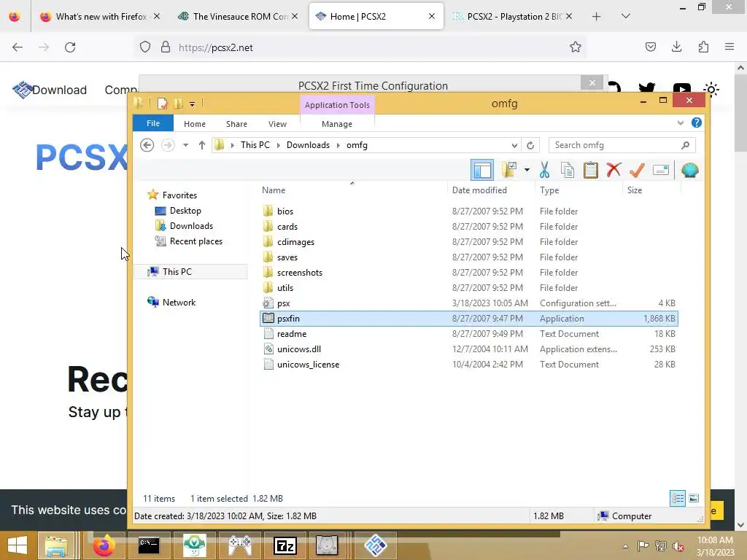Sort by the Size column header
The width and height of the screenshot is (747, 560).
point(635,190)
